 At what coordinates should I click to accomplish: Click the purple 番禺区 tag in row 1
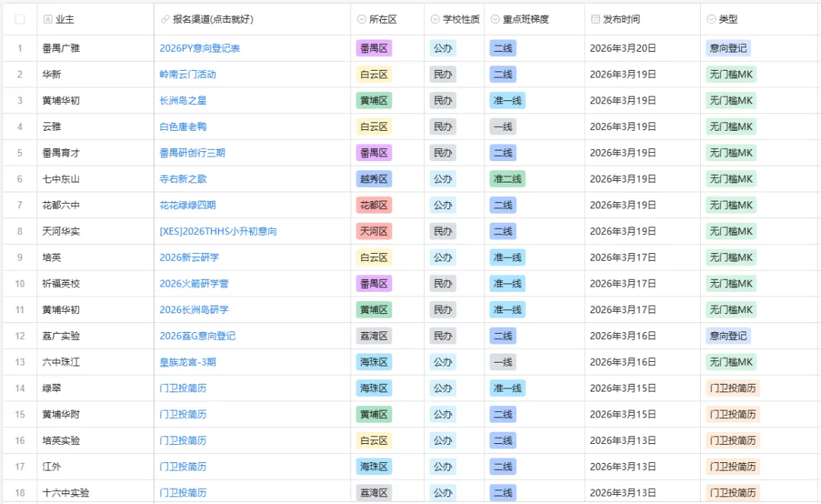point(373,48)
